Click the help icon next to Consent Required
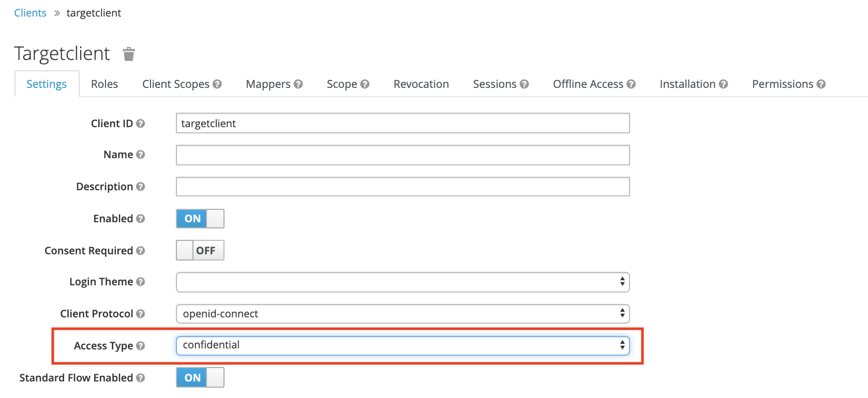 pyautogui.click(x=140, y=251)
